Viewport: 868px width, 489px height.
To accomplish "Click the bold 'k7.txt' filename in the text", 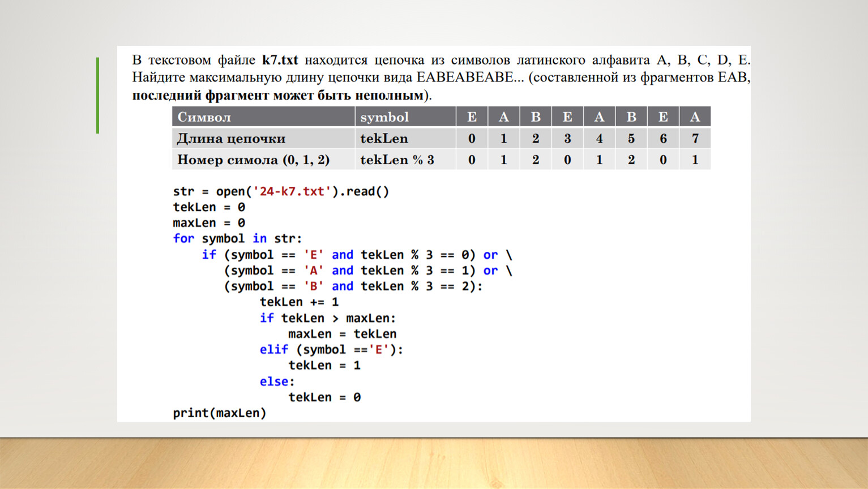I will 280,60.
